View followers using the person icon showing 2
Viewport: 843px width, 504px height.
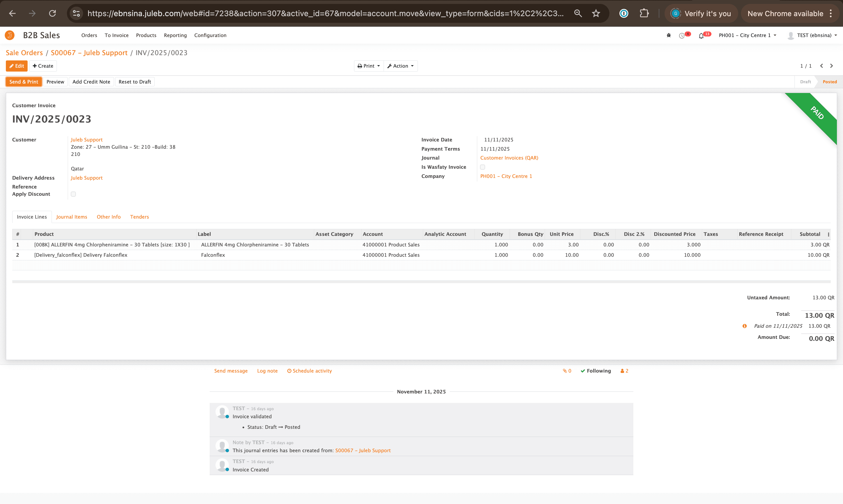[624, 371]
